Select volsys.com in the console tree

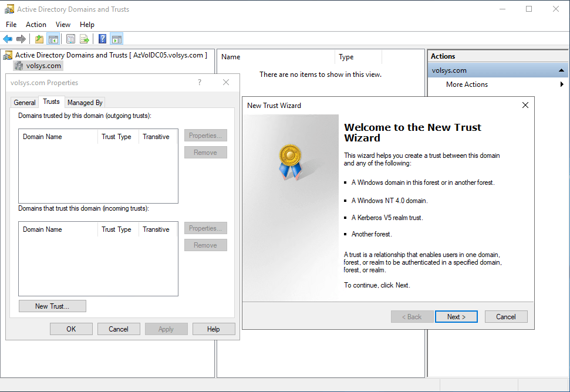pyautogui.click(x=43, y=66)
